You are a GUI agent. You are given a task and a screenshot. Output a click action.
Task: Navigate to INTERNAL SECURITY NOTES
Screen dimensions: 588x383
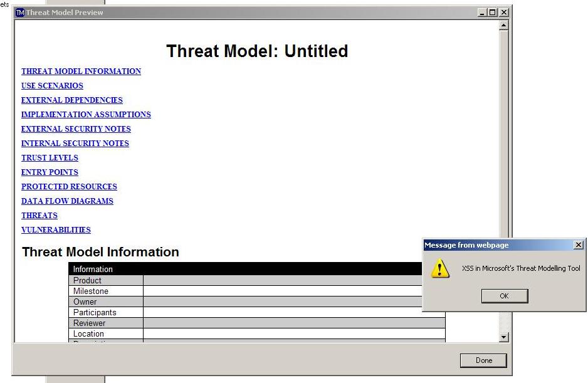coord(75,144)
